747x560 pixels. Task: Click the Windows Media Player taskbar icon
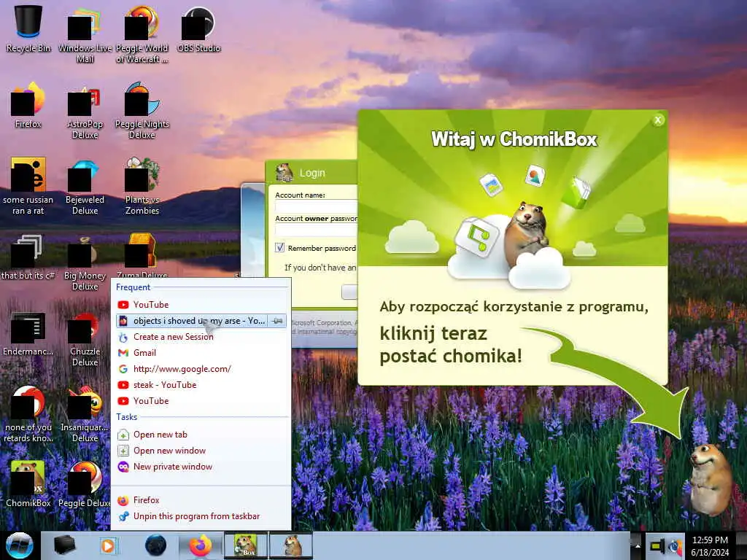click(108, 545)
